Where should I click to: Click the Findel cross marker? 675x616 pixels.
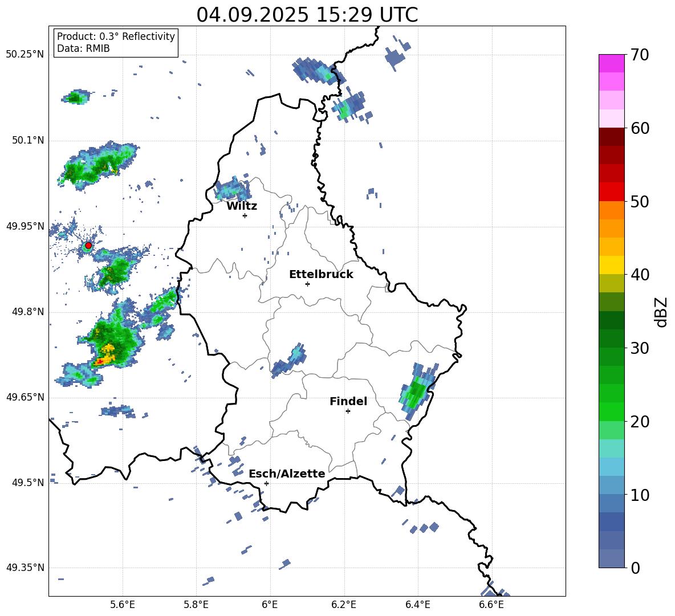[348, 411]
